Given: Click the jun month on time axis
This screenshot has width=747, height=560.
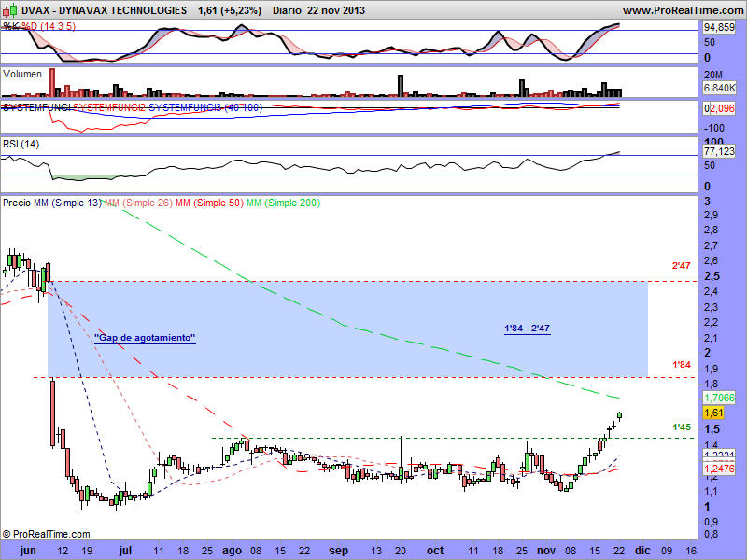Looking at the screenshot, I should coord(28,551).
